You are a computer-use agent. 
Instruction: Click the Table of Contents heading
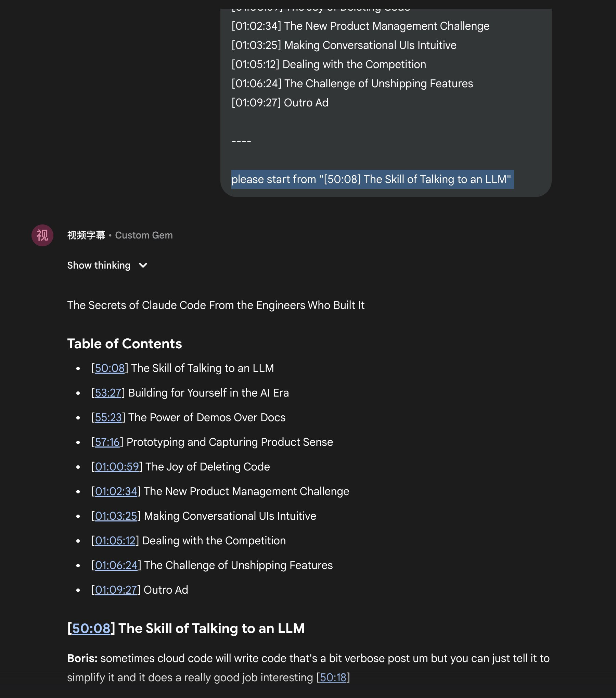pyautogui.click(x=124, y=344)
